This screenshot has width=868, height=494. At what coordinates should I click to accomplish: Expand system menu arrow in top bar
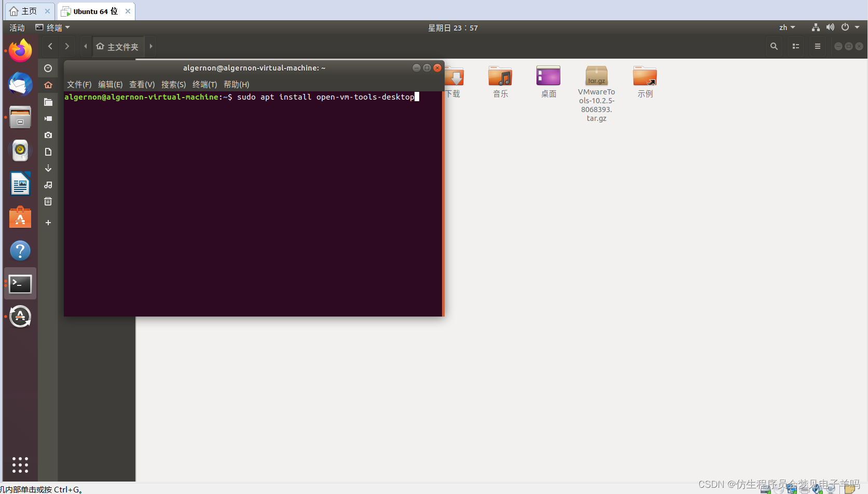click(x=857, y=28)
